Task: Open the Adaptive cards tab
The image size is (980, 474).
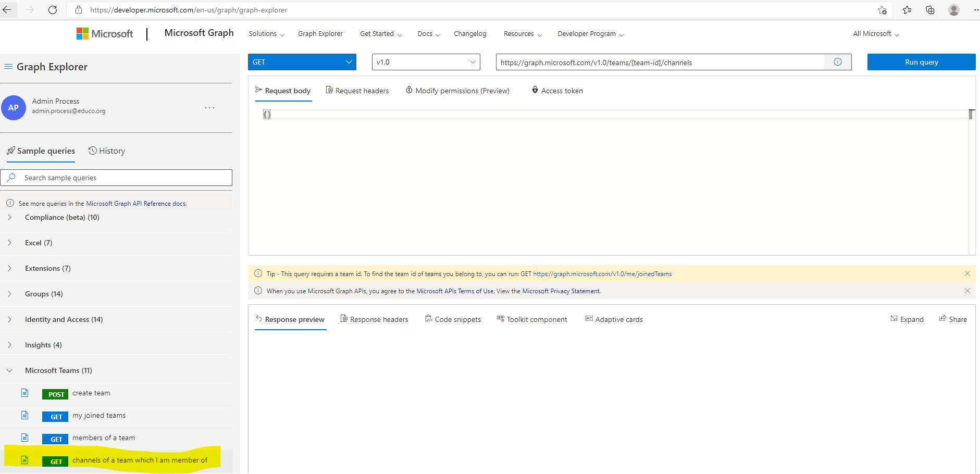Action: [614, 319]
